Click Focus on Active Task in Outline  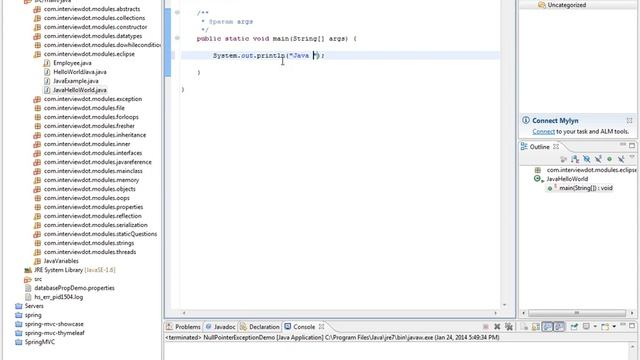coord(564,159)
